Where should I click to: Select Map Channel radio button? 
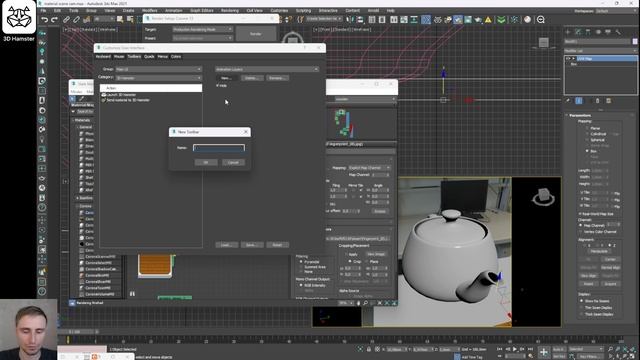(581, 225)
